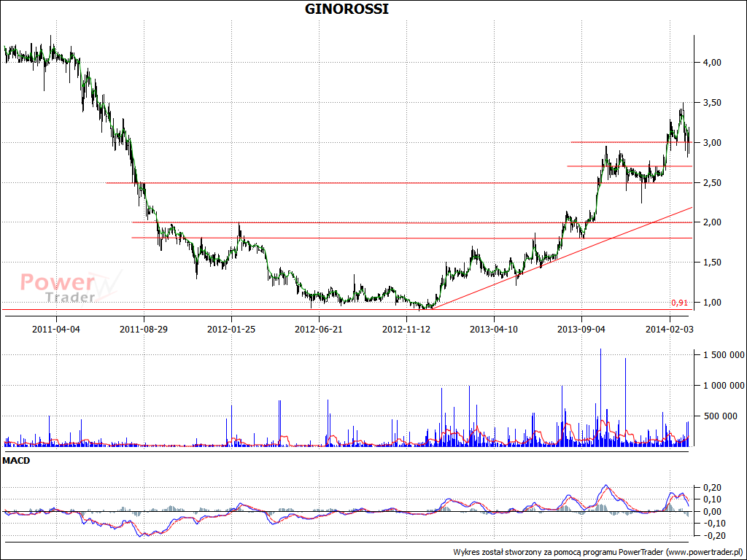Click the 4,00 price axis label
Screen dimensions: 747x560
(712, 63)
